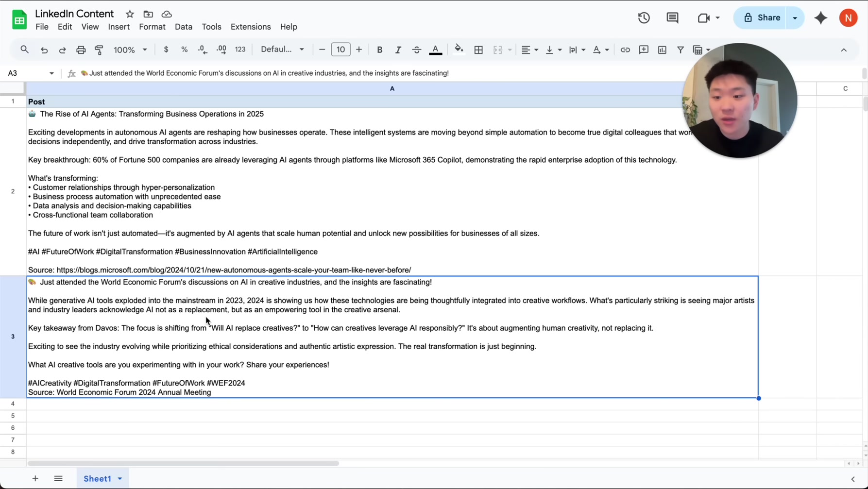Screen dimensions: 868x489
Task: Open the Edit menu
Action: (x=65, y=27)
